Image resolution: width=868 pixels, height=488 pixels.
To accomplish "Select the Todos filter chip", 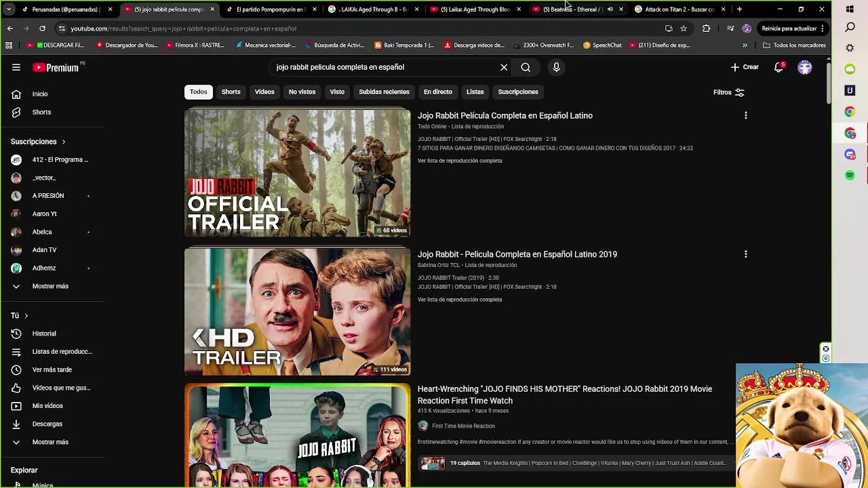I will [199, 91].
